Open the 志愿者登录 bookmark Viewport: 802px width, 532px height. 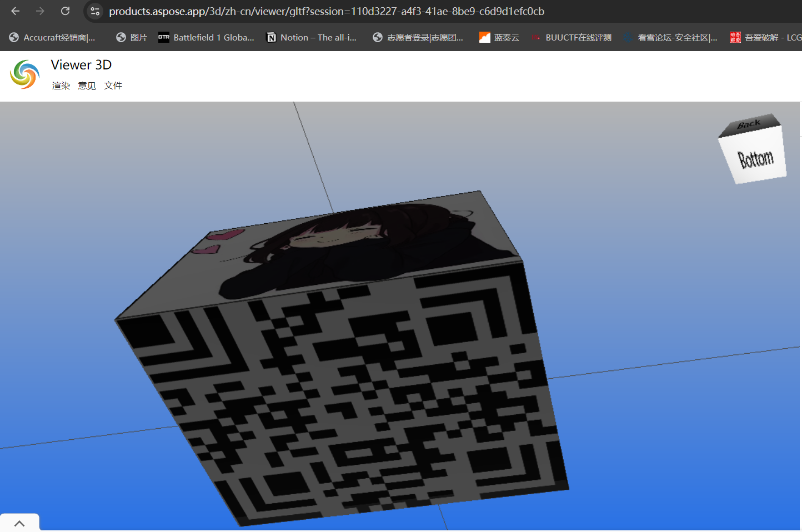pos(418,37)
